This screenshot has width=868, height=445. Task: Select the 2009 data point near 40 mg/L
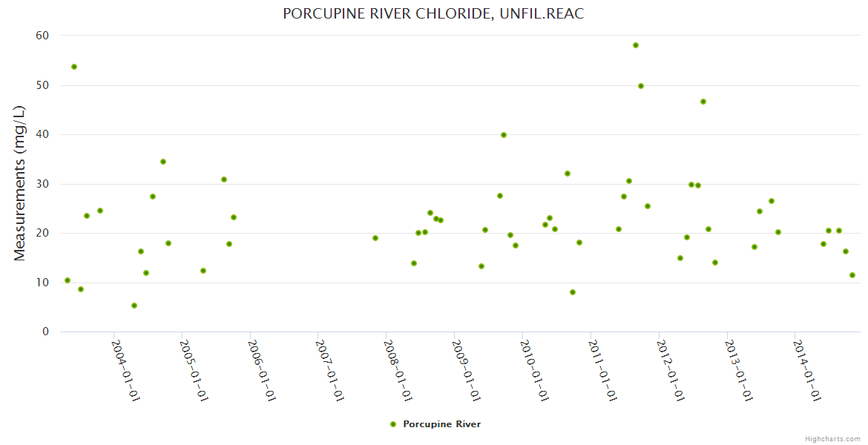[x=504, y=135]
